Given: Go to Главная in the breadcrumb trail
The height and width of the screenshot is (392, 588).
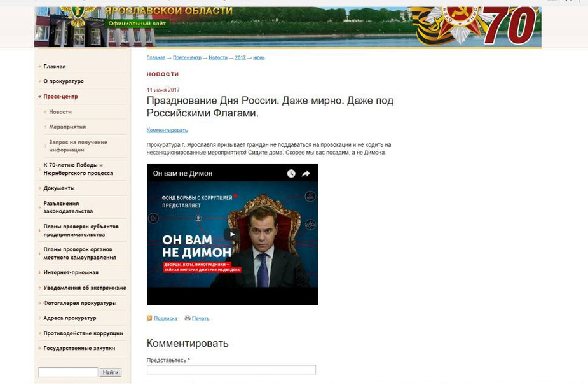Looking at the screenshot, I should pos(156,58).
